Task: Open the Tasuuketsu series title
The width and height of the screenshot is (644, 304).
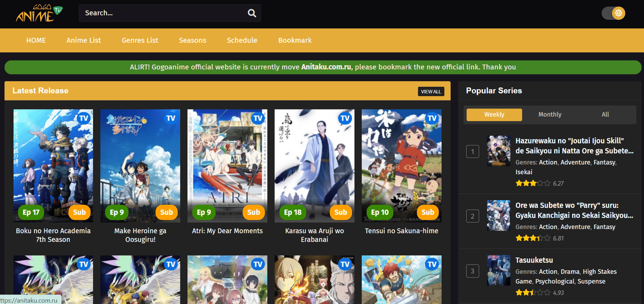Action: (x=534, y=260)
